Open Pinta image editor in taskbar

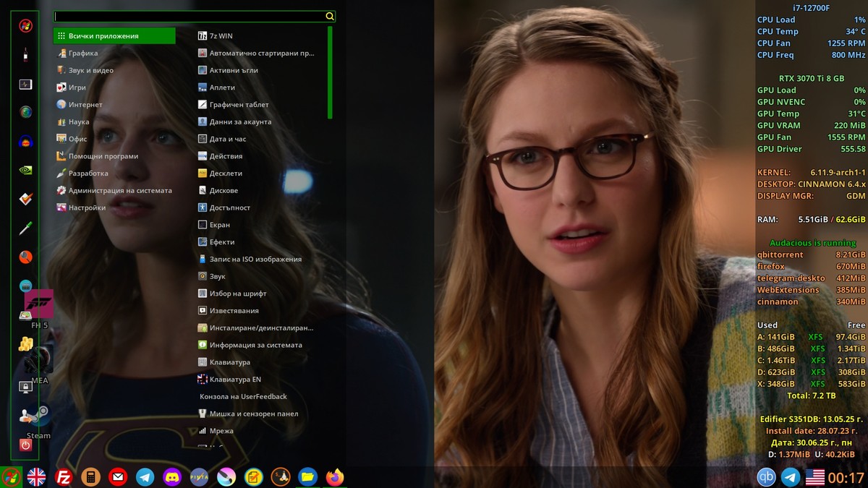(x=199, y=477)
